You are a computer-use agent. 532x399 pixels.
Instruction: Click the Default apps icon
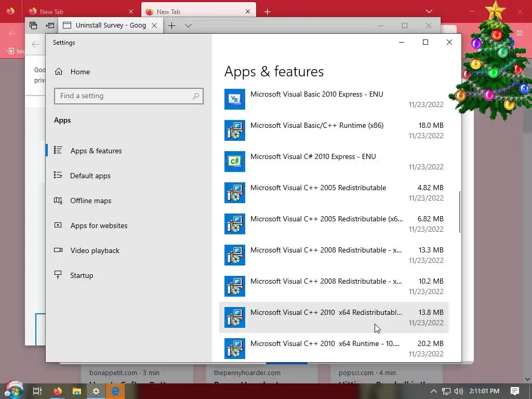point(58,175)
